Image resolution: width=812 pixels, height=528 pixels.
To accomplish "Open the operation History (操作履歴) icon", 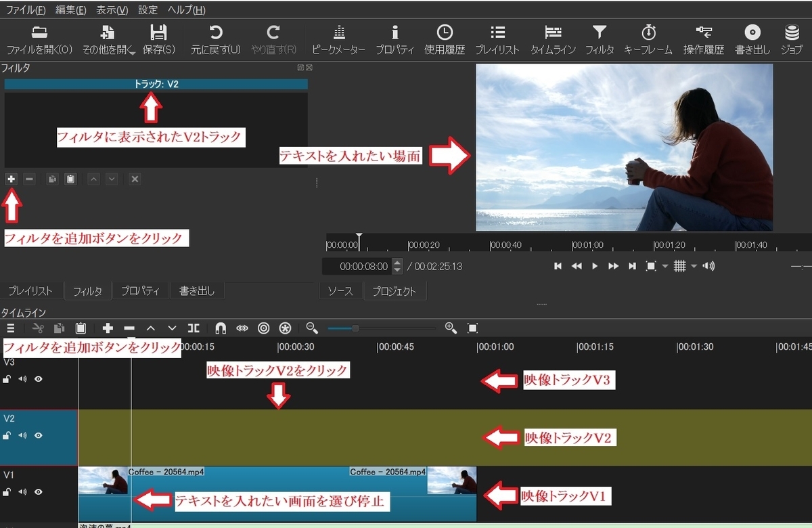I will coord(704,32).
